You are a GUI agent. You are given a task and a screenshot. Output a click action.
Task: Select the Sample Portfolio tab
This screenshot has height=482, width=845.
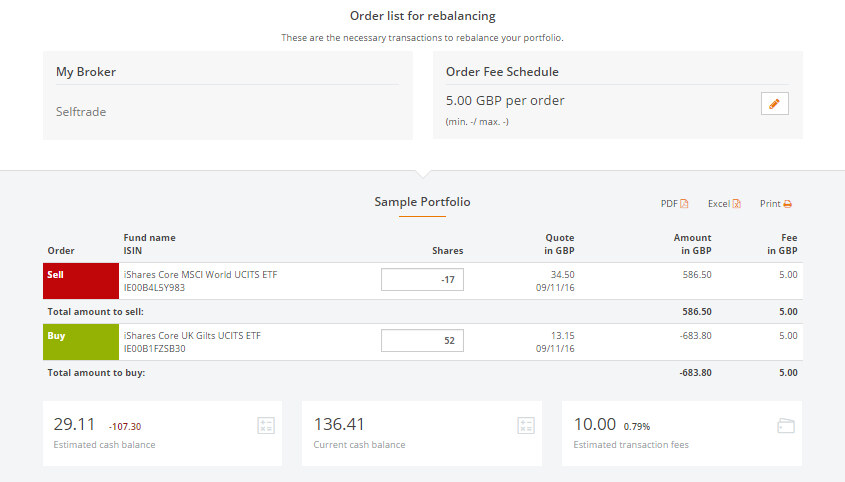click(422, 202)
